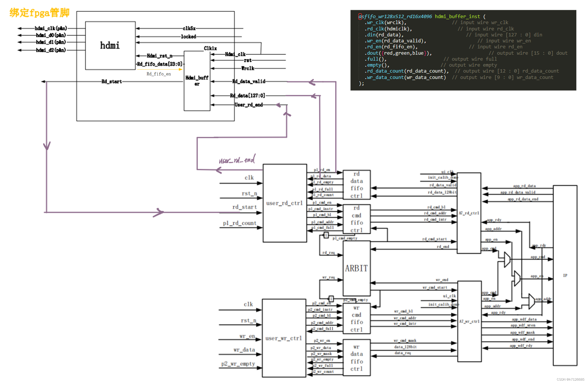Screen dimensions: 588x383
Task: Click the wr cmd fifo ctrl block
Action: 356,319
